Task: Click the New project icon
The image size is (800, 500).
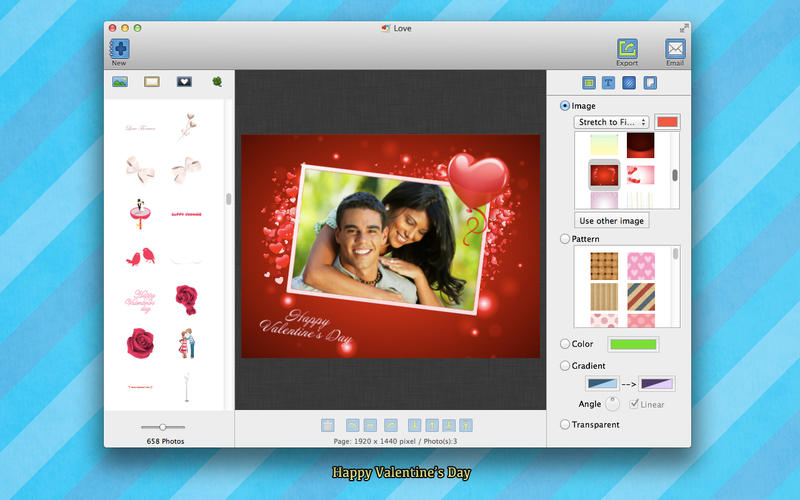Action: tap(119, 47)
